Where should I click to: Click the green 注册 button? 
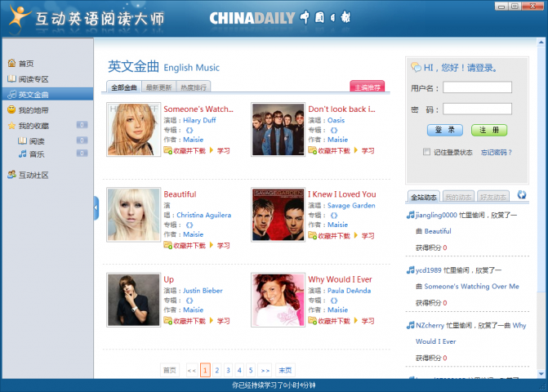pyautogui.click(x=489, y=131)
